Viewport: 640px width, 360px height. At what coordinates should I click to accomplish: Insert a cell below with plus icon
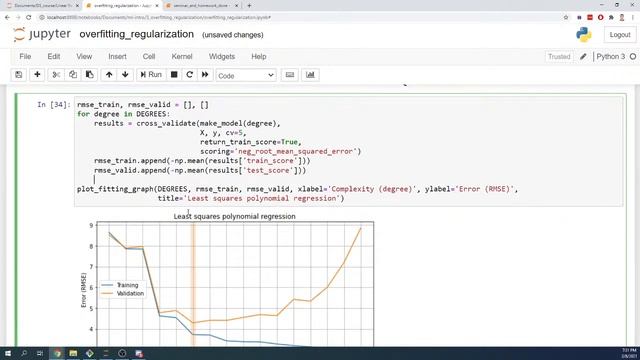pos(37,75)
